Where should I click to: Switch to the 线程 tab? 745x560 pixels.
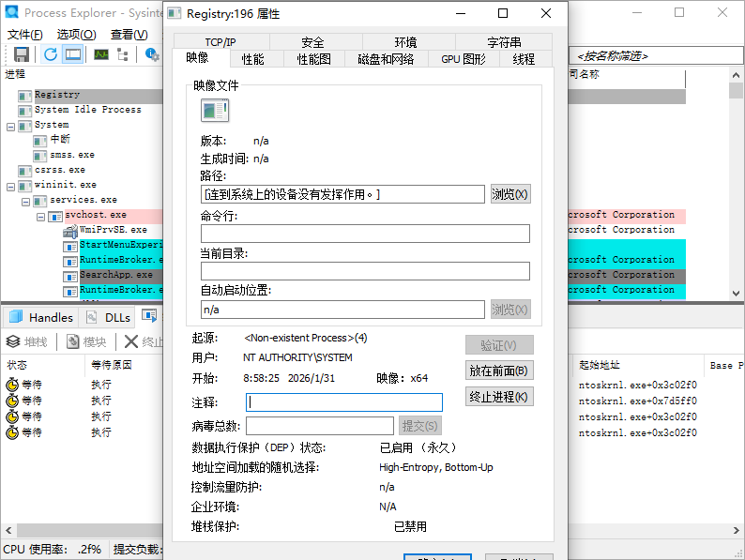tap(525, 59)
